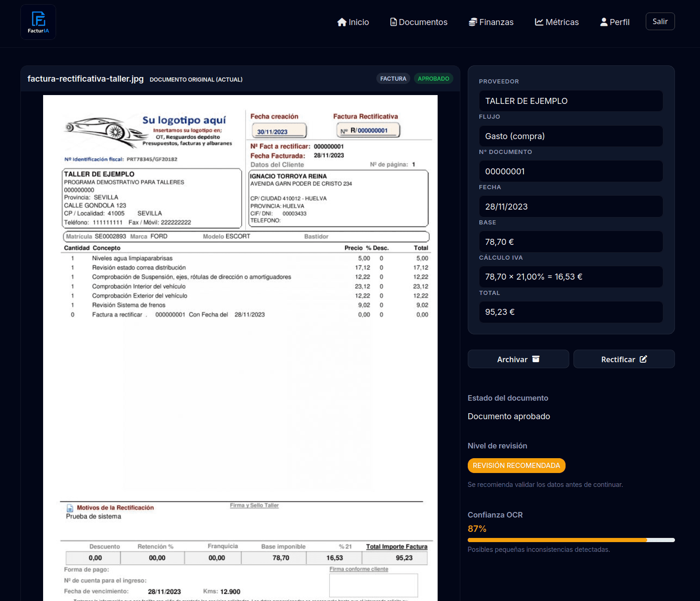Click 'Comprobación Interior del vehículo' line item
Viewport: 700px width, 601px height.
(x=139, y=287)
